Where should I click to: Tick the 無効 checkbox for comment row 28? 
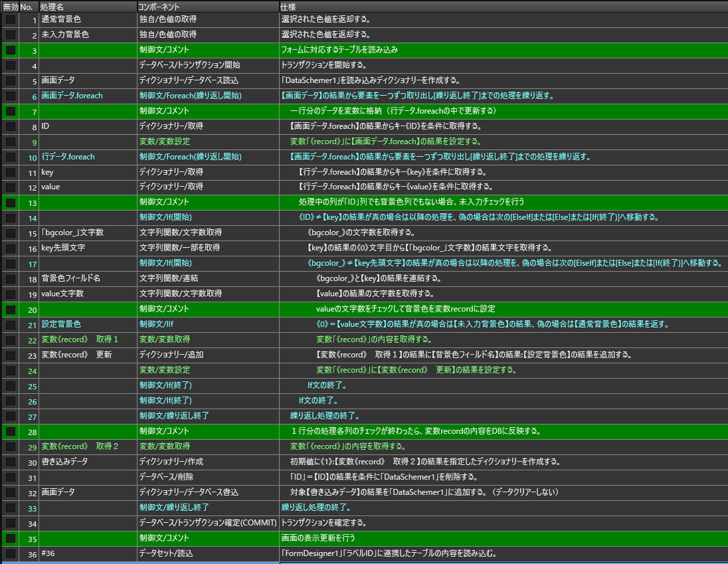coord(11,431)
